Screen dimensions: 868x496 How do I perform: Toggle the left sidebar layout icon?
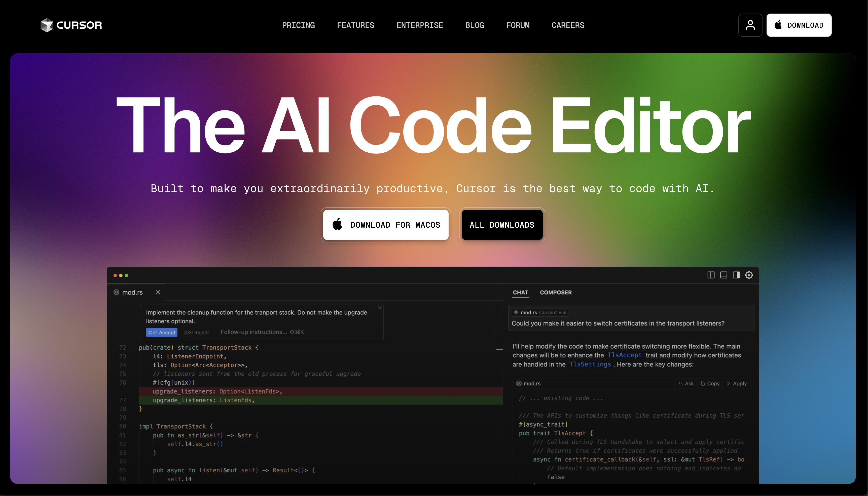coord(711,275)
